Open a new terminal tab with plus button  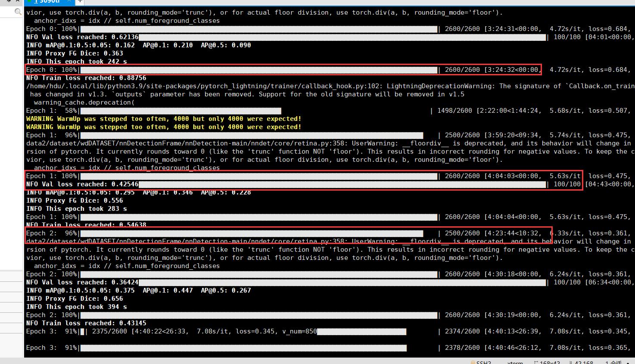[x=79, y=2]
